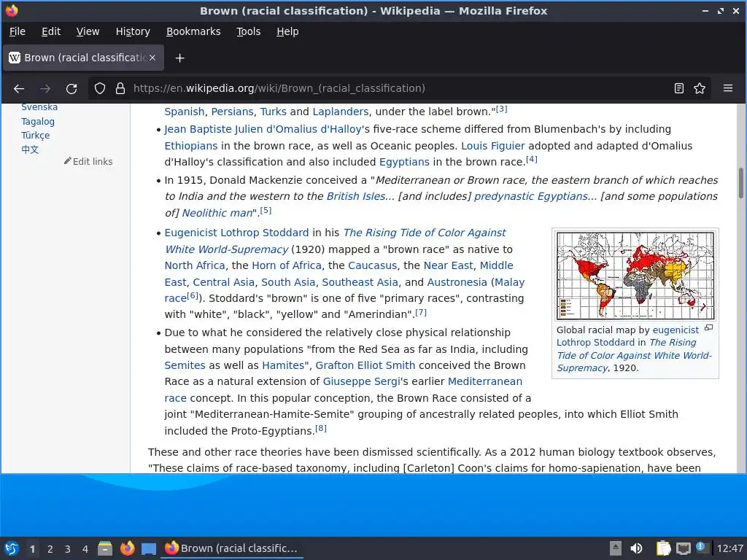Viewport: 747px width, 560px height.
Task: Follow the Austronesia link
Action: pos(457,282)
